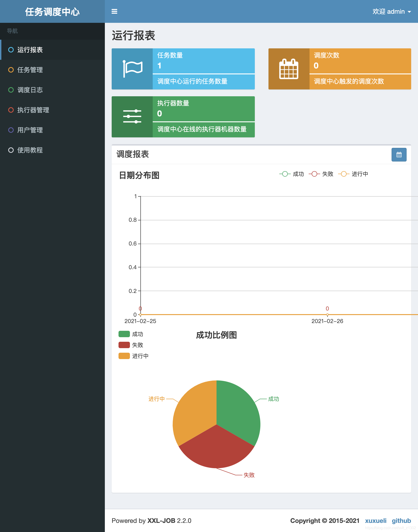Image resolution: width=418 pixels, height=532 pixels.
Task: Click the 任务调度中心 logo title
Action: [x=52, y=12]
